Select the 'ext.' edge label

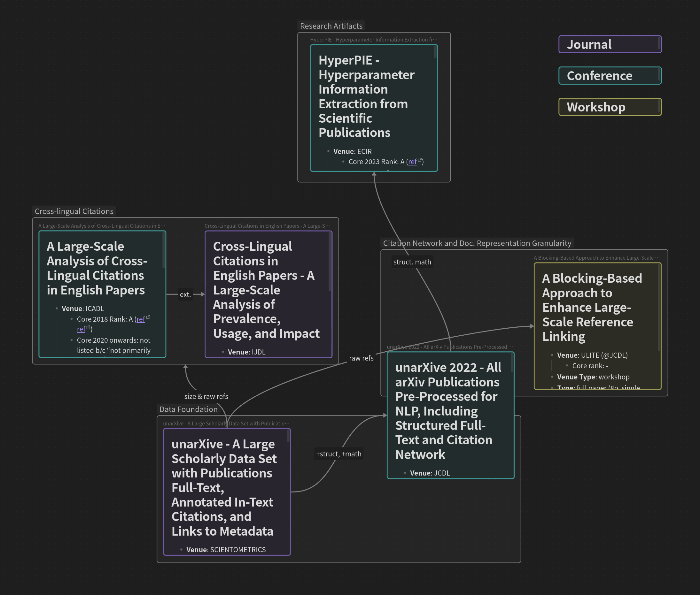185,294
